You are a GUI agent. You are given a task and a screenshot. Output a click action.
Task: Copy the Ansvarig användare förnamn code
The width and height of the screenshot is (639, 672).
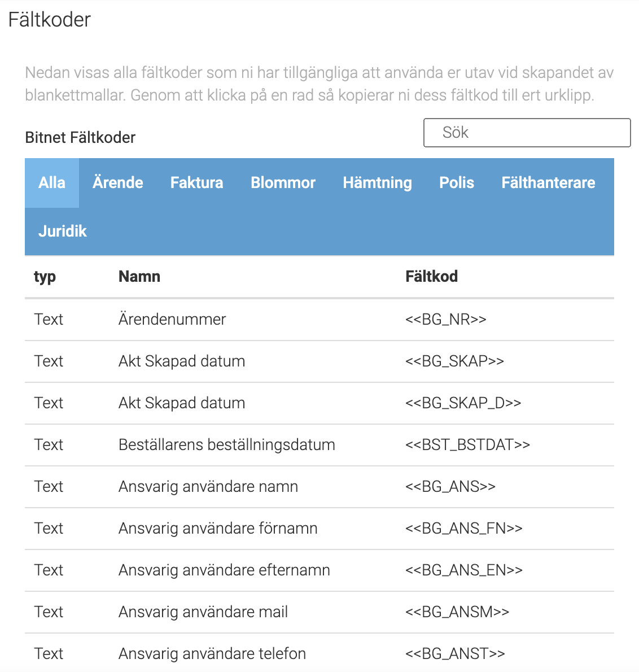(319, 529)
